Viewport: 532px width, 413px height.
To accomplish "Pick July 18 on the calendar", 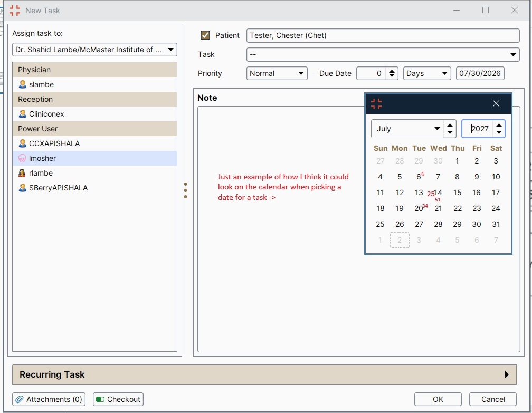I will (x=380, y=208).
